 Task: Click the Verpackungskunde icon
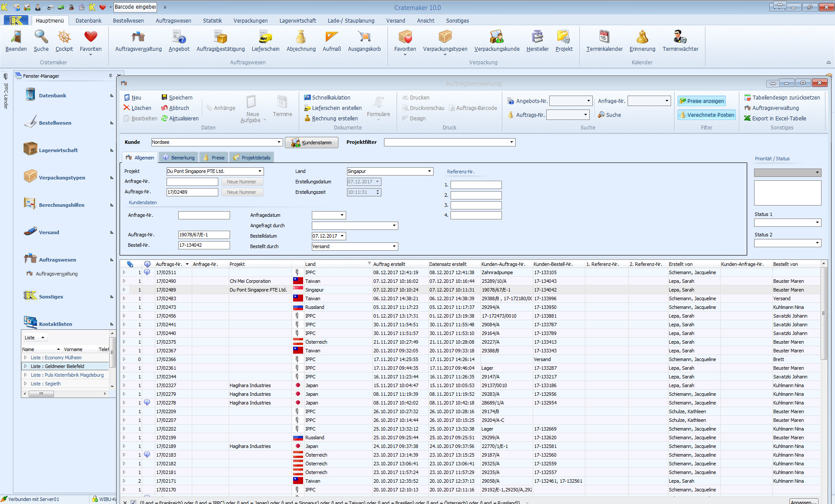coord(497,41)
